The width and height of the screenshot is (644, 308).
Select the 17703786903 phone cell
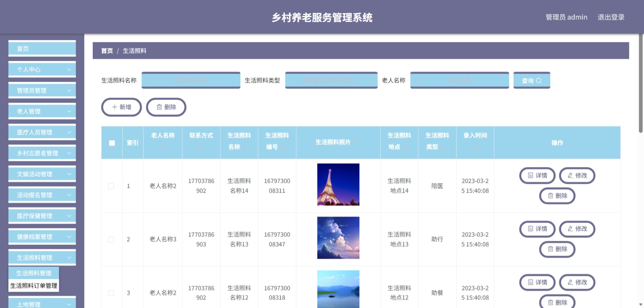coord(201,239)
